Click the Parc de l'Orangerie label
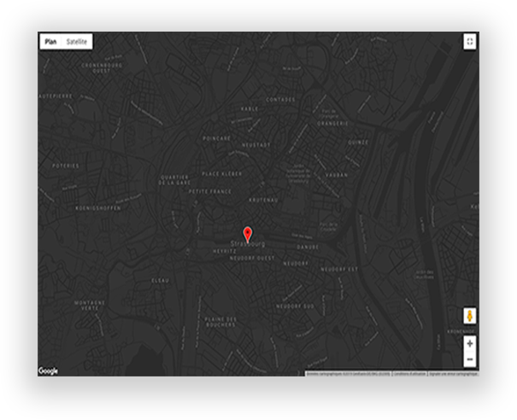 click(x=329, y=114)
